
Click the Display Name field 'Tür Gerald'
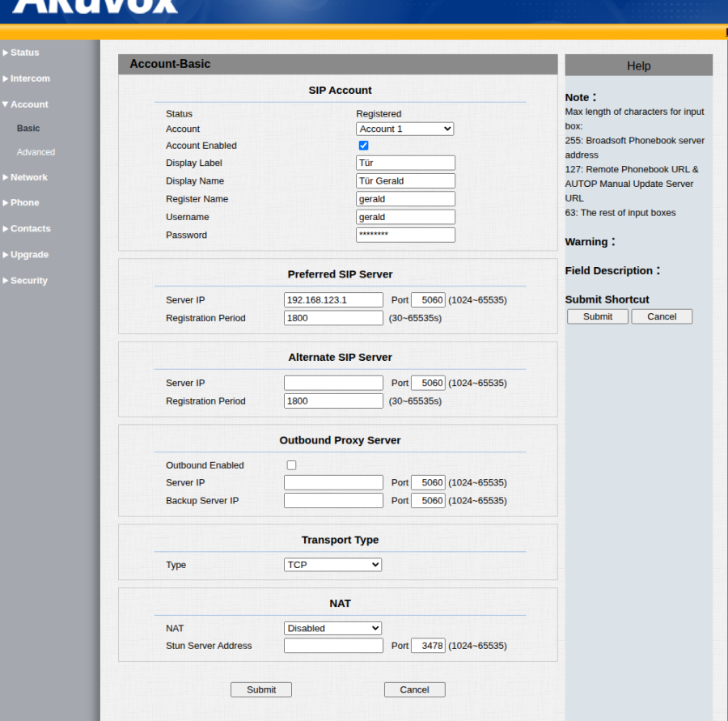click(x=405, y=180)
